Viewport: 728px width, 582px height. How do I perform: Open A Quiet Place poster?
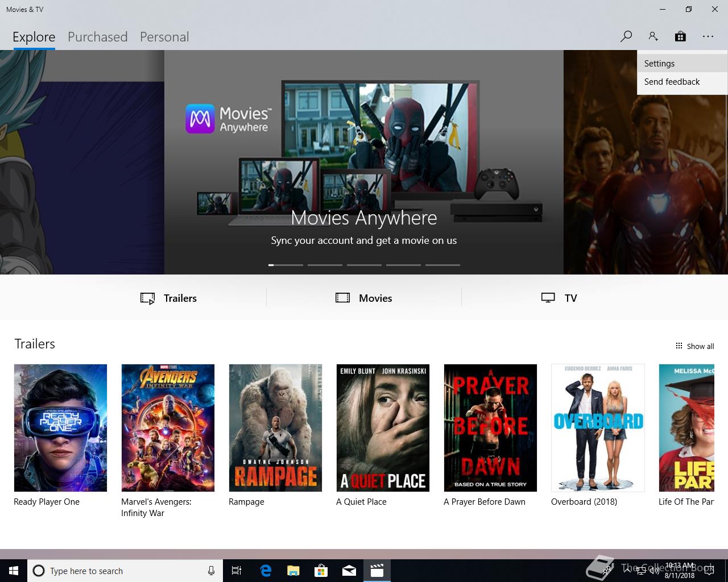(x=383, y=428)
